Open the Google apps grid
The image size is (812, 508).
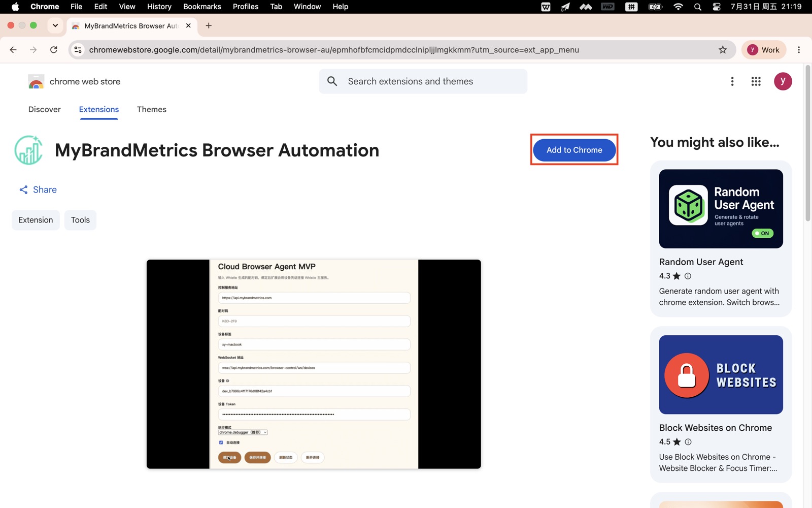click(756, 81)
